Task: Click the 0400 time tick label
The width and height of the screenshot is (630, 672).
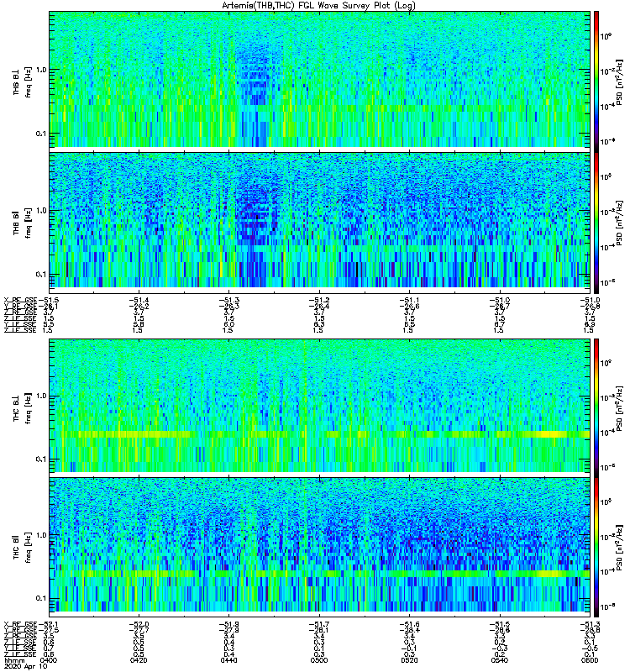Action: [x=49, y=660]
